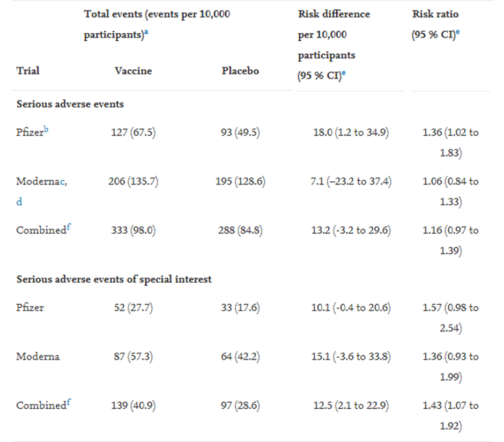Screen dimensions: 504x442
Task: Open footnote f on first Combined row
Action: pyautogui.click(x=69, y=227)
